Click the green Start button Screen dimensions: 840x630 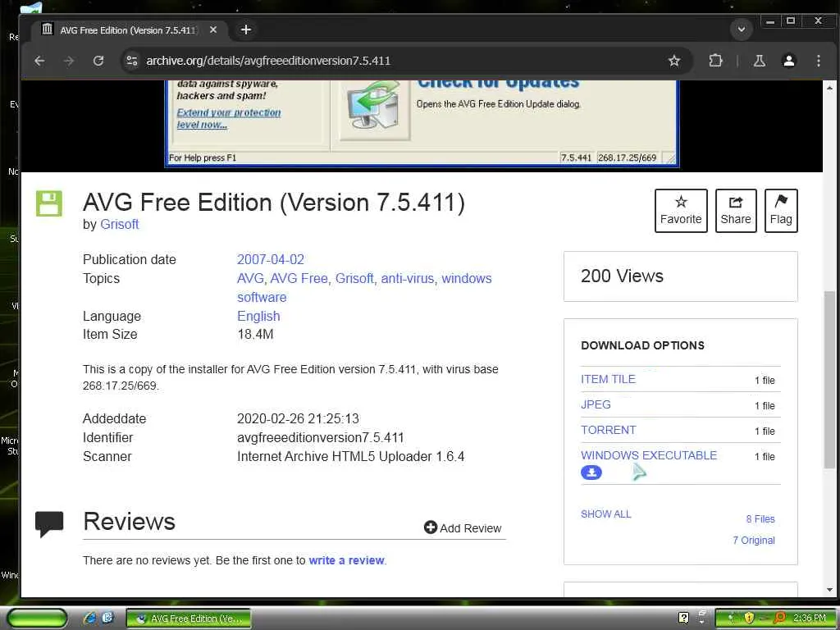point(38,619)
